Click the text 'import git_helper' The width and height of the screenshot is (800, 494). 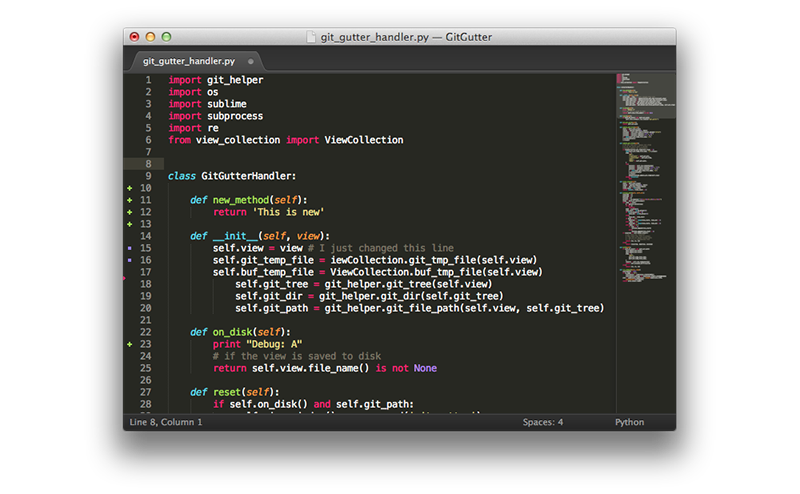216,80
